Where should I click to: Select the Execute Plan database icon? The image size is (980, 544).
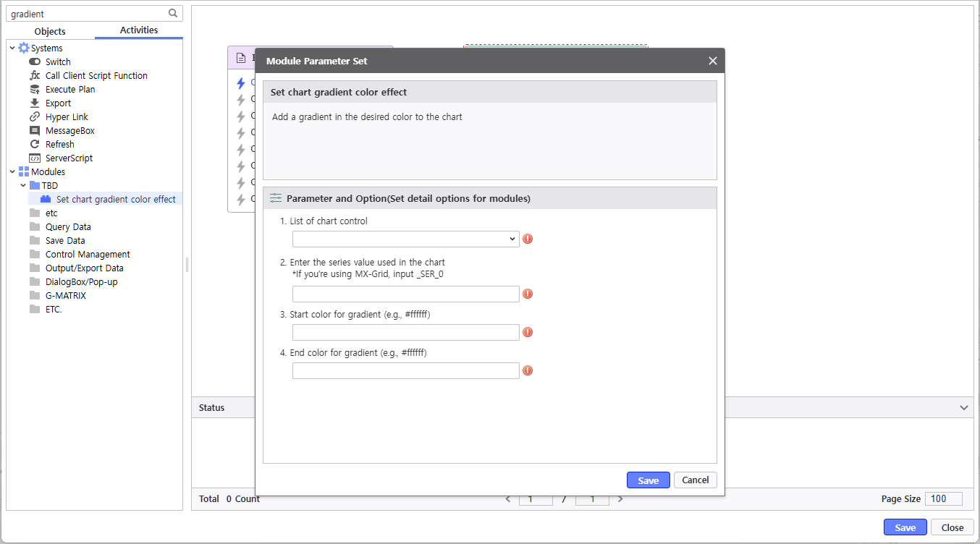pyautogui.click(x=35, y=90)
